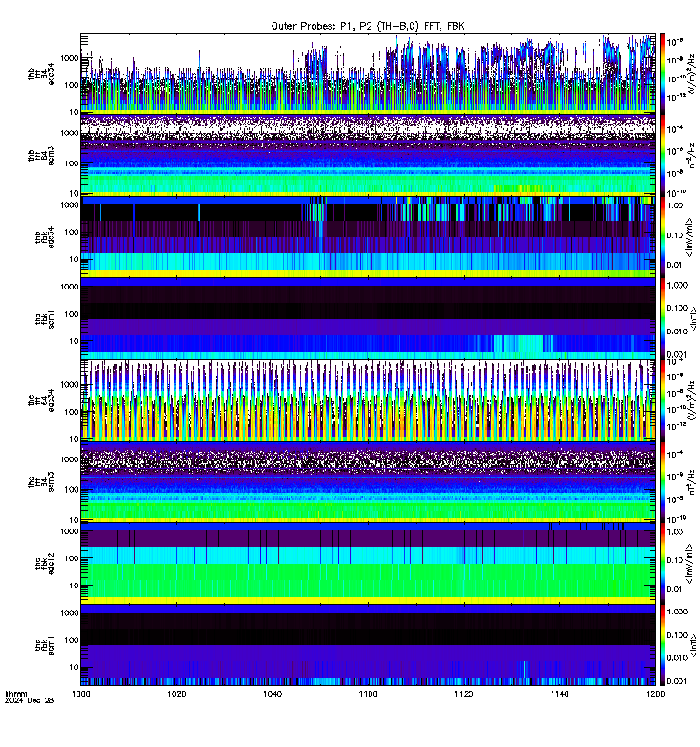Image resolution: width=700 pixels, height=747 pixels.
Task: Click the 100 frequency tick of the thc fbk edc12 panel
Action: pos(72,558)
